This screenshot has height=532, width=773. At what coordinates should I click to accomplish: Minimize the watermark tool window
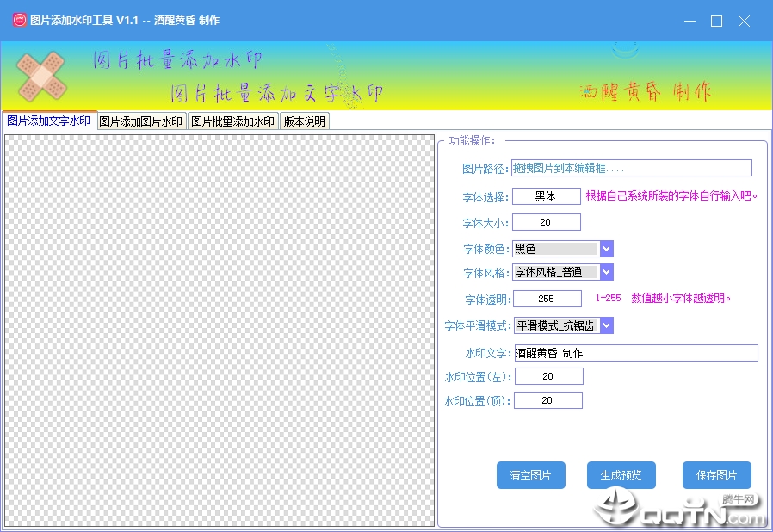[688, 21]
